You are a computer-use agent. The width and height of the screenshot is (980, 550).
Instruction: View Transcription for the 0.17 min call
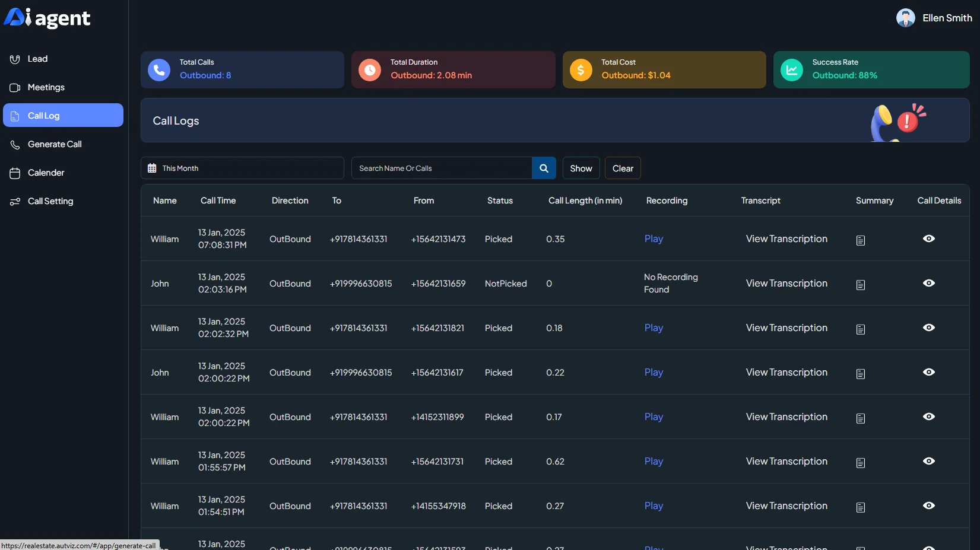[786, 417]
